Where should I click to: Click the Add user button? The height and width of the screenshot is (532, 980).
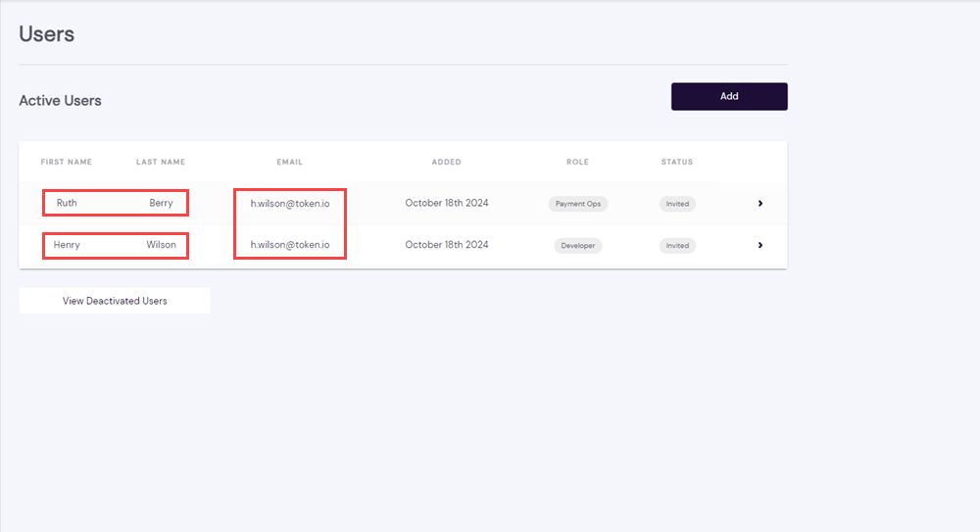728,96
